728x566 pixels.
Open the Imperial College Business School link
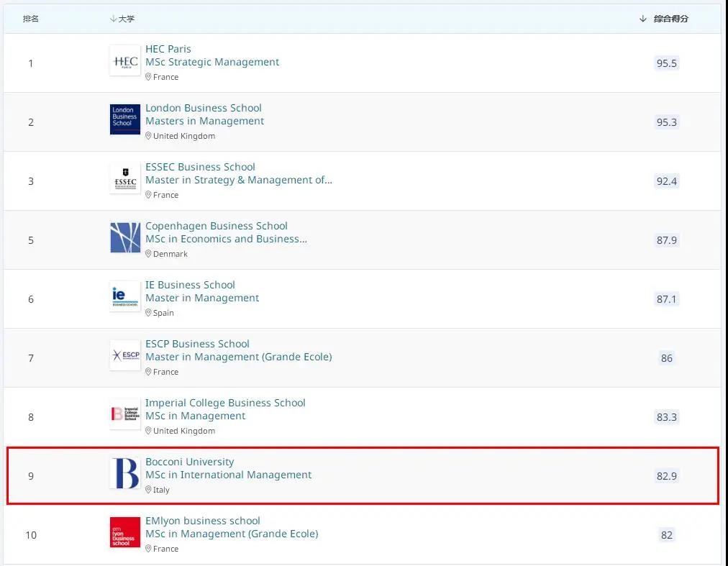[x=225, y=403]
